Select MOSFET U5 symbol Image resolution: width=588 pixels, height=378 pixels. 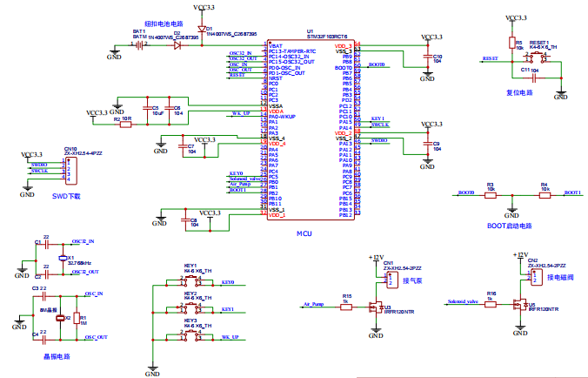[520, 304]
